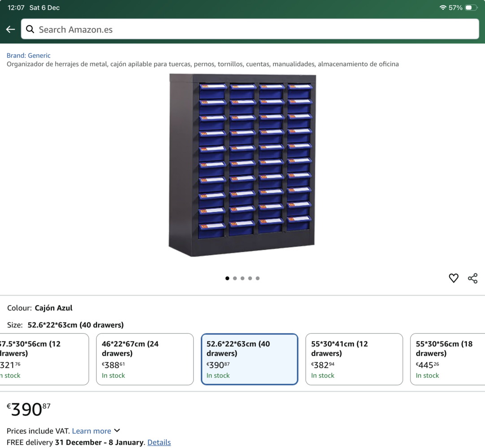485x448 pixels.
Task: Jump to last image carousel dot
Action: pyautogui.click(x=258, y=278)
